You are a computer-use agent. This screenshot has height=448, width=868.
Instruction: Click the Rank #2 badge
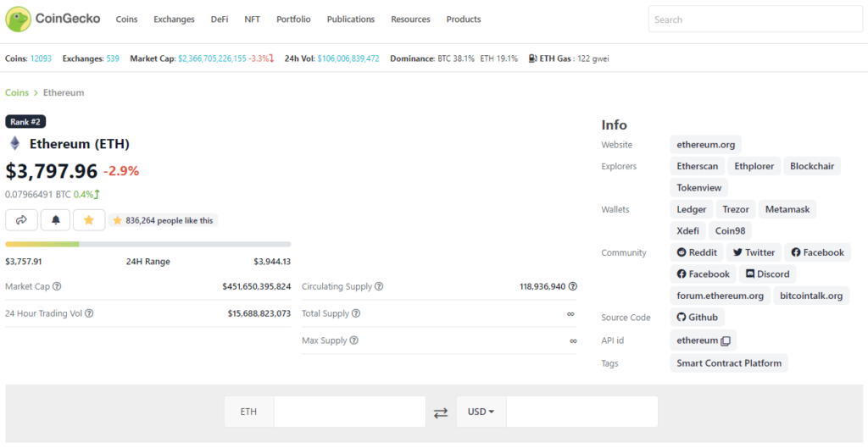tap(25, 122)
